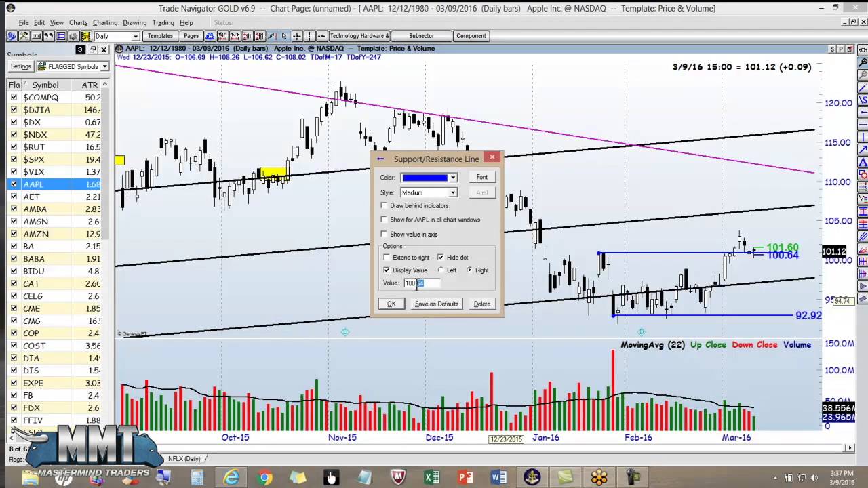This screenshot has width=868, height=488.
Task: Select the vertical line drawing tool
Action: (x=863, y=138)
